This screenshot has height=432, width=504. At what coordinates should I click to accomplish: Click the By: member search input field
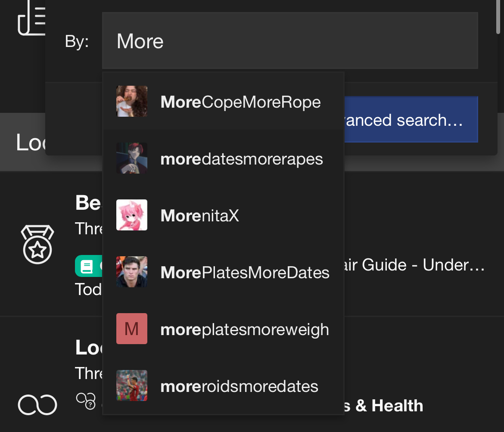coord(289,41)
